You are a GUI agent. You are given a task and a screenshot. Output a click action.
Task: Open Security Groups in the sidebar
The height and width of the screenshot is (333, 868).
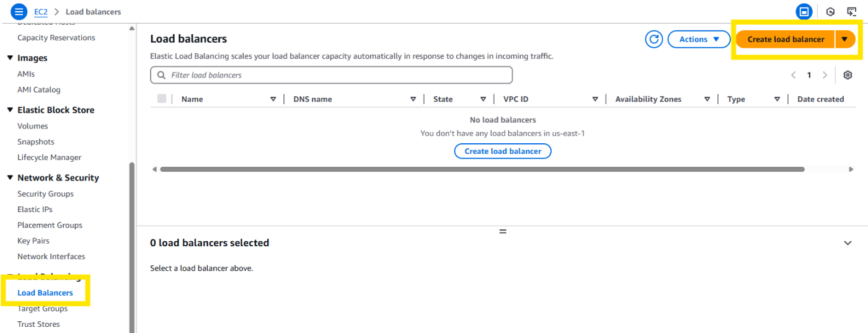tap(45, 193)
